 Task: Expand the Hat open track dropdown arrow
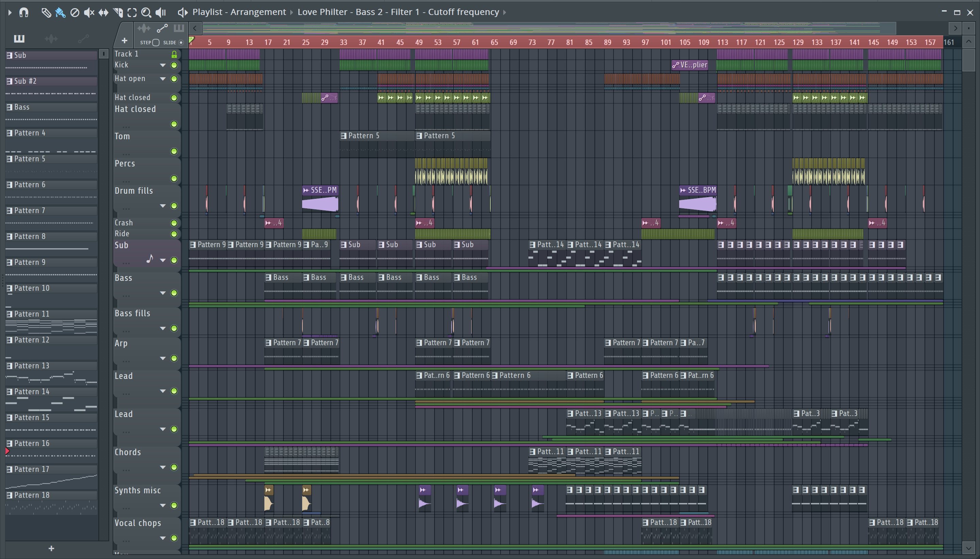[163, 79]
